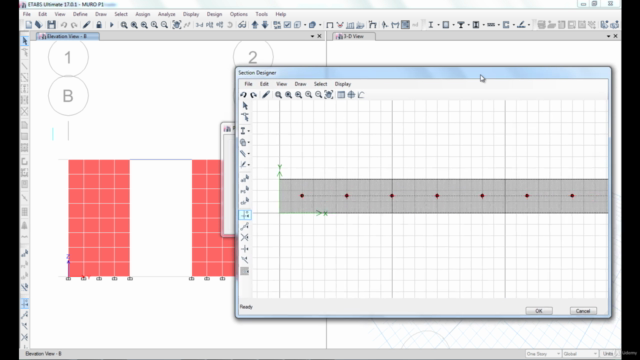Viewport: 640px width, 360px height.
Task: Open the Draw menu in Section Designer
Action: tap(300, 84)
